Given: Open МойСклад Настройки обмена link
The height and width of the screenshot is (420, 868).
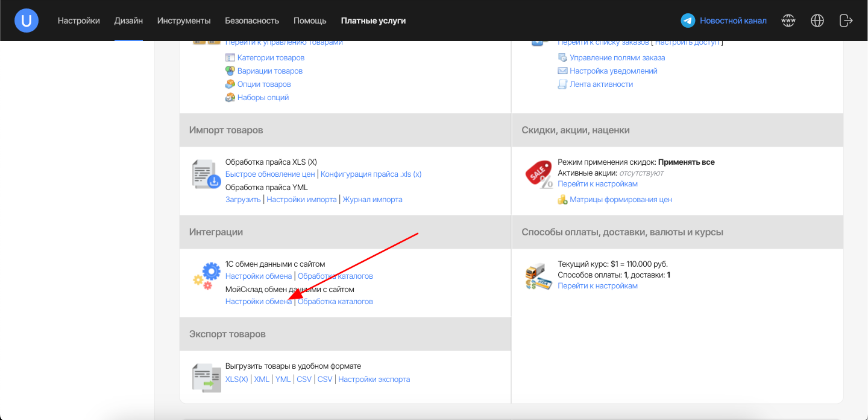Looking at the screenshot, I should (x=258, y=302).
